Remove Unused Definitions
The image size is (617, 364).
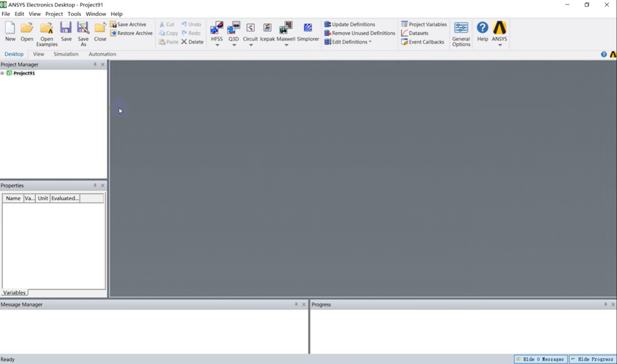pyautogui.click(x=359, y=33)
